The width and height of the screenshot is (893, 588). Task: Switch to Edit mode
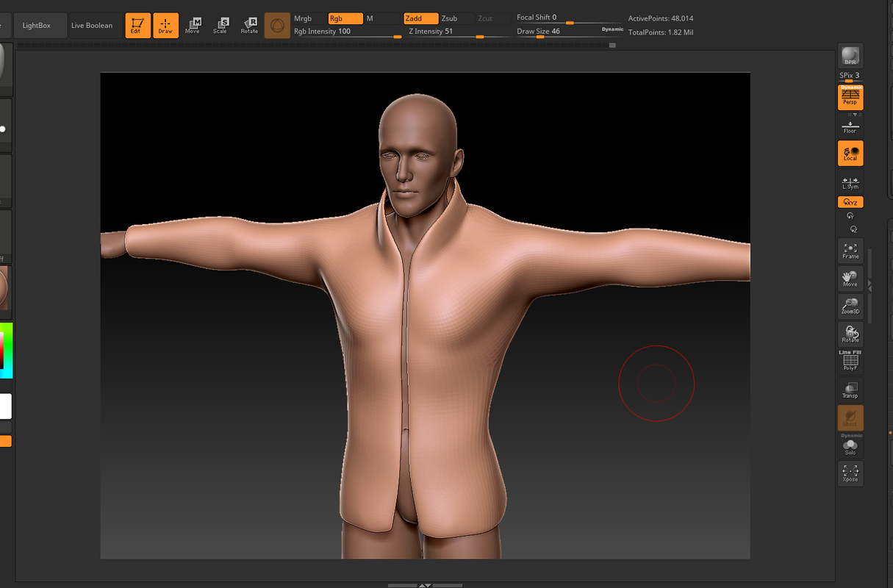click(137, 24)
